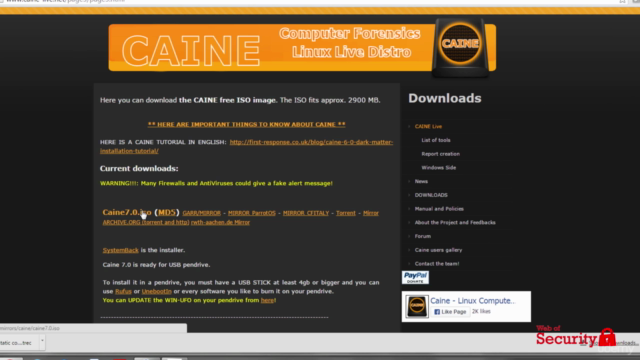The height and width of the screenshot is (360, 640).
Task: Open the MD5 checksum link
Action: [167, 212]
